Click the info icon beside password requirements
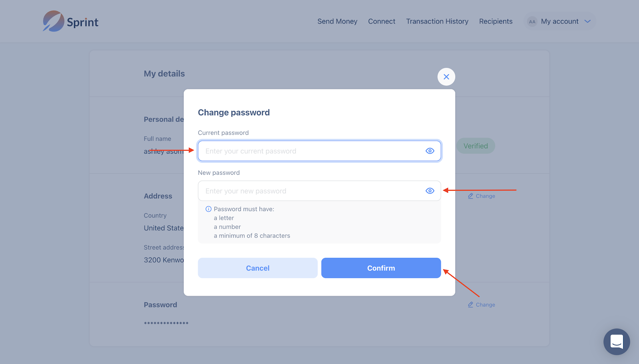 208,209
